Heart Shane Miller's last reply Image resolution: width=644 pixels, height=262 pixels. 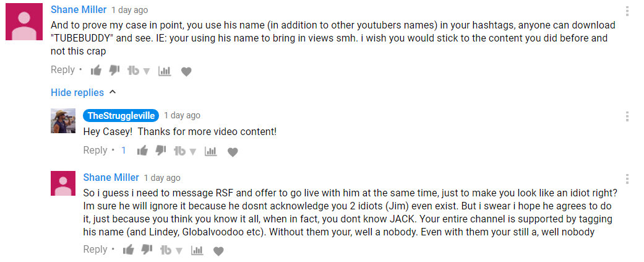tap(219, 251)
